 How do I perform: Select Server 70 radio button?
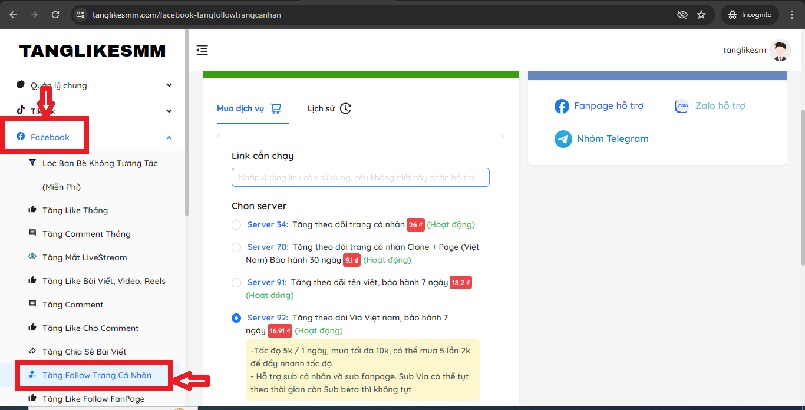[236, 247]
